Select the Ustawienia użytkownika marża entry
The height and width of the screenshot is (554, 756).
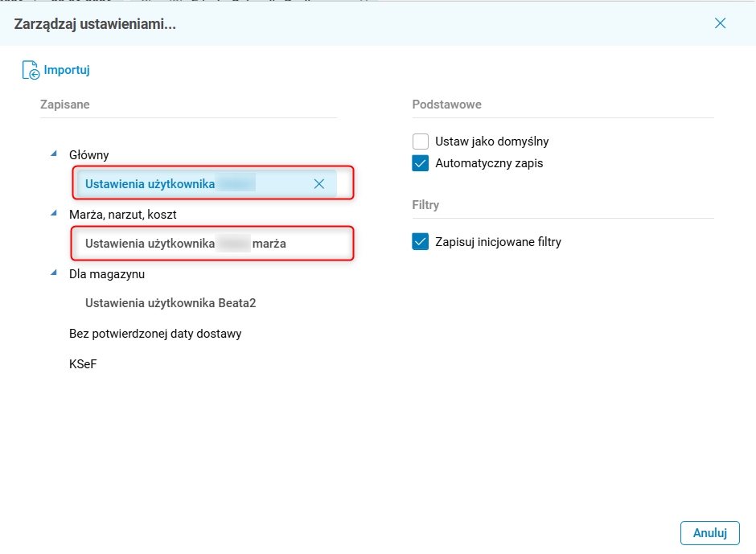coord(185,244)
